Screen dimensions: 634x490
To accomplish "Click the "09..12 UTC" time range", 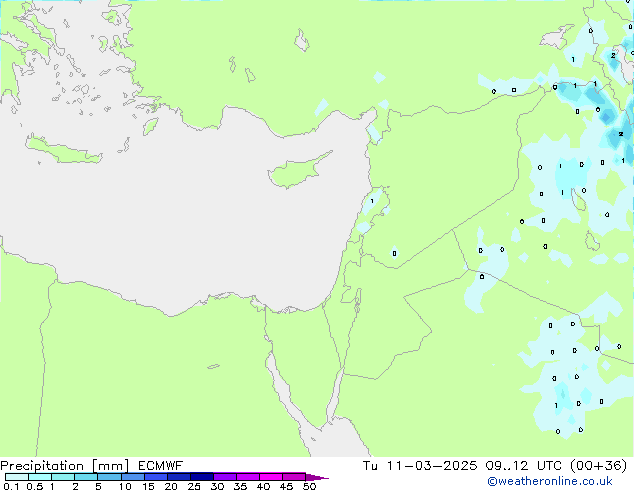I will coord(524,466).
